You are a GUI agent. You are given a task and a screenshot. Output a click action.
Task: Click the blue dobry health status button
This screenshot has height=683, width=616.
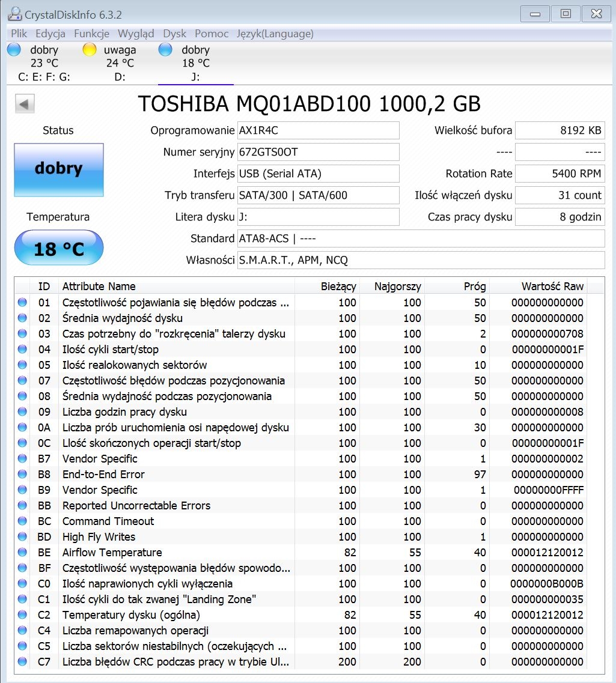59,169
